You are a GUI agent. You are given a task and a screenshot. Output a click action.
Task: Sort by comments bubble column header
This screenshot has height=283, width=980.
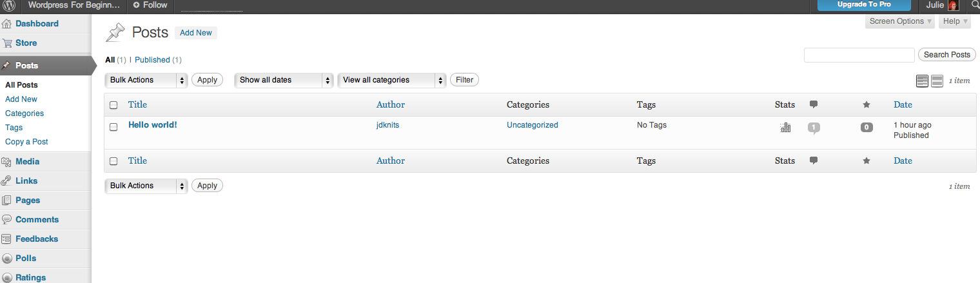814,104
